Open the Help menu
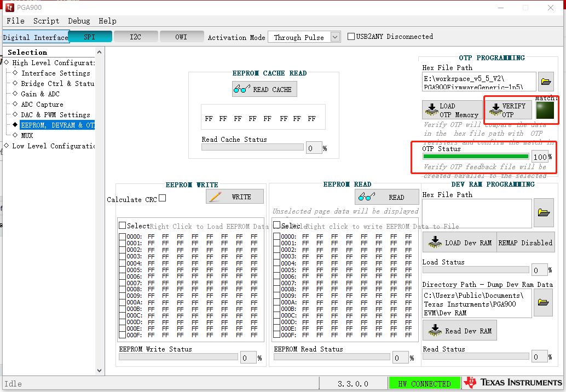566x392 pixels. tap(108, 21)
